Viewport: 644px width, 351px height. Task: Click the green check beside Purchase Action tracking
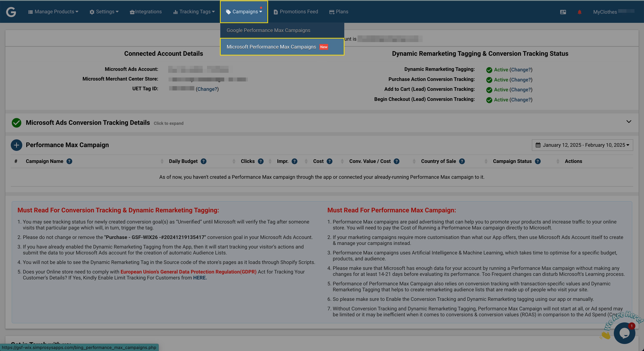point(489,80)
